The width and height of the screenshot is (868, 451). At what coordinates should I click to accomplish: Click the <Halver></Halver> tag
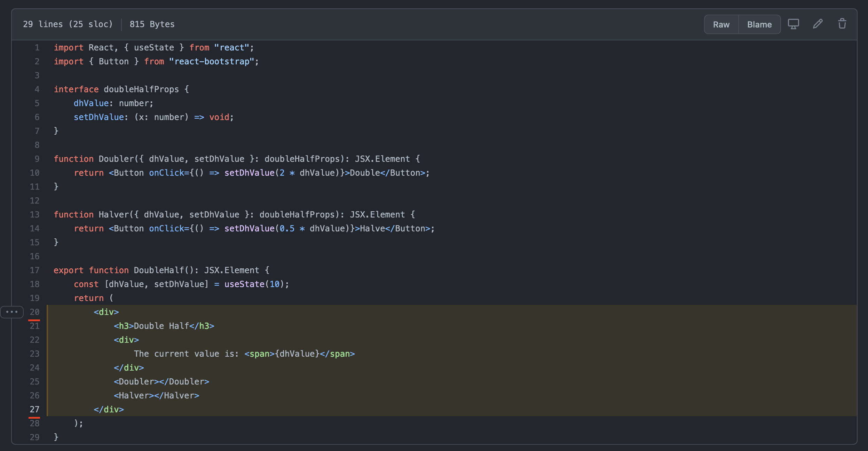(157, 396)
